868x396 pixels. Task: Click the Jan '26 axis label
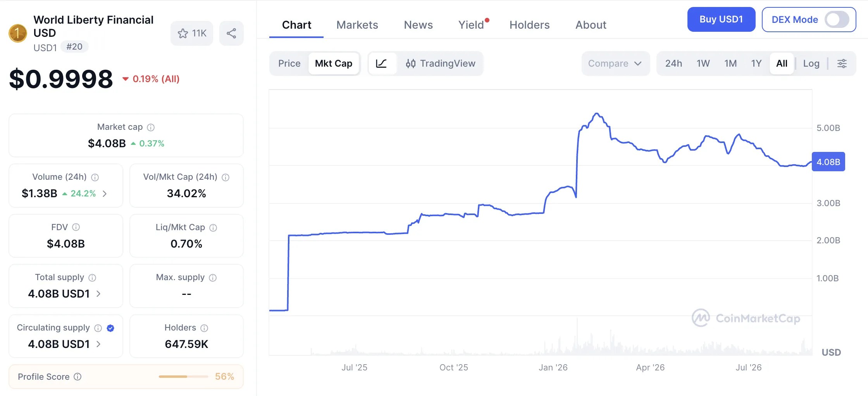553,367
